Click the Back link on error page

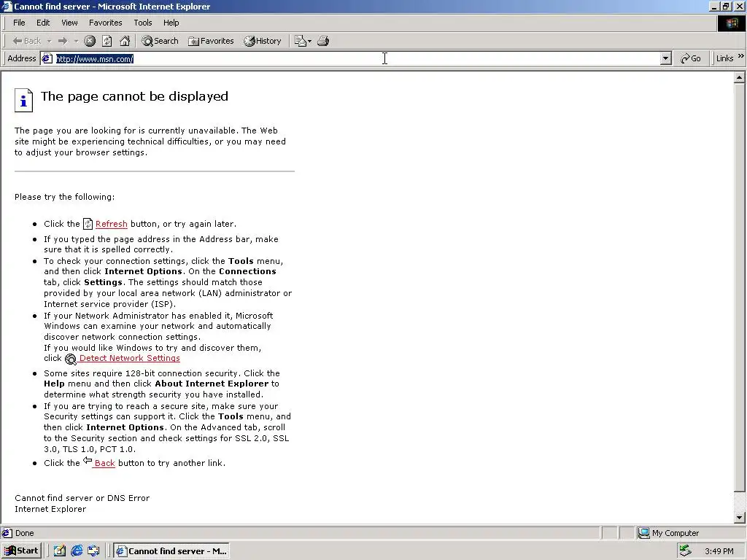tap(104, 463)
